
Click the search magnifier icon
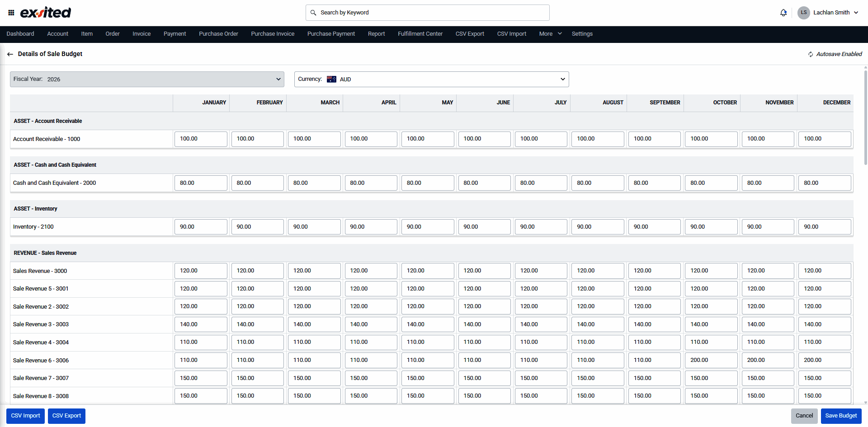coord(313,13)
